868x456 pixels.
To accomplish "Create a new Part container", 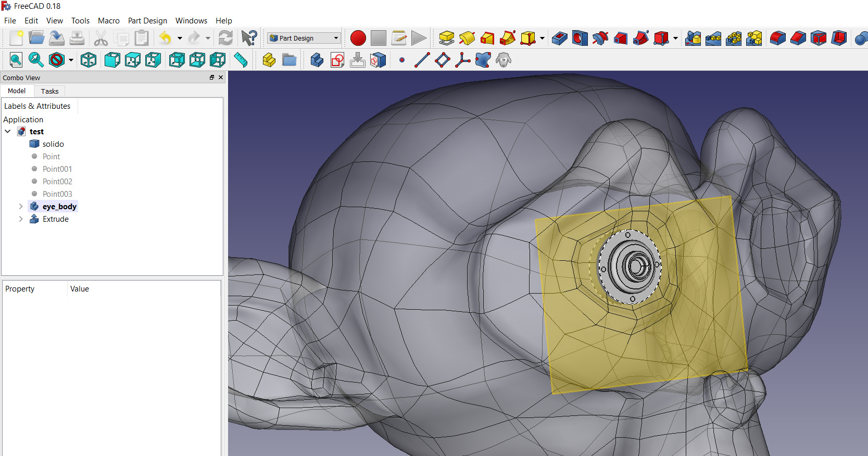I will (x=269, y=60).
